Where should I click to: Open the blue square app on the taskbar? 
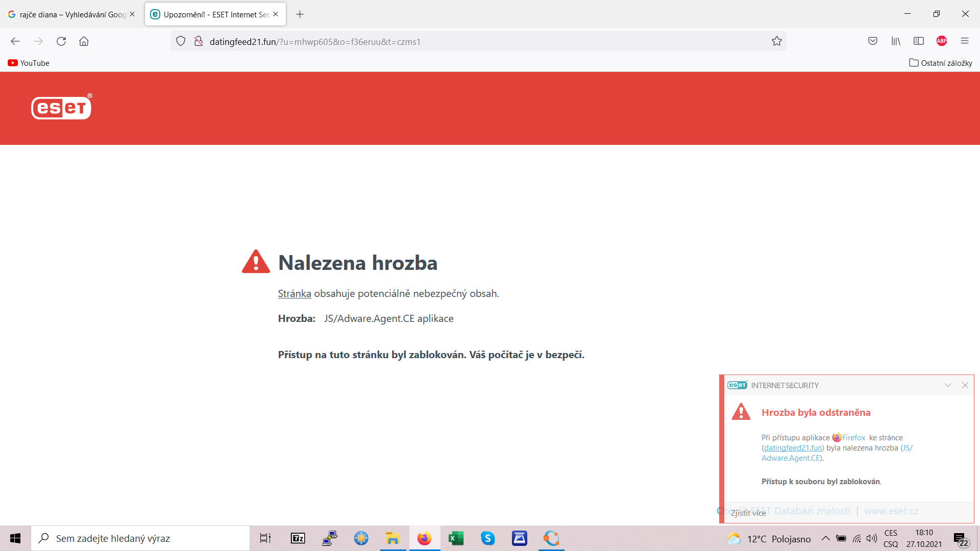[x=520, y=538]
